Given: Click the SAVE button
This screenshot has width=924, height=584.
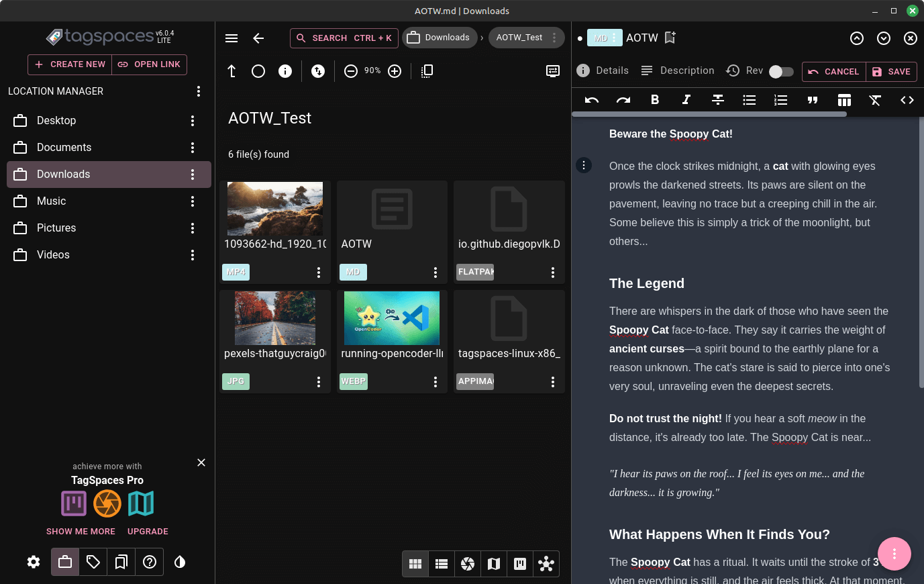Looking at the screenshot, I should 891,72.
